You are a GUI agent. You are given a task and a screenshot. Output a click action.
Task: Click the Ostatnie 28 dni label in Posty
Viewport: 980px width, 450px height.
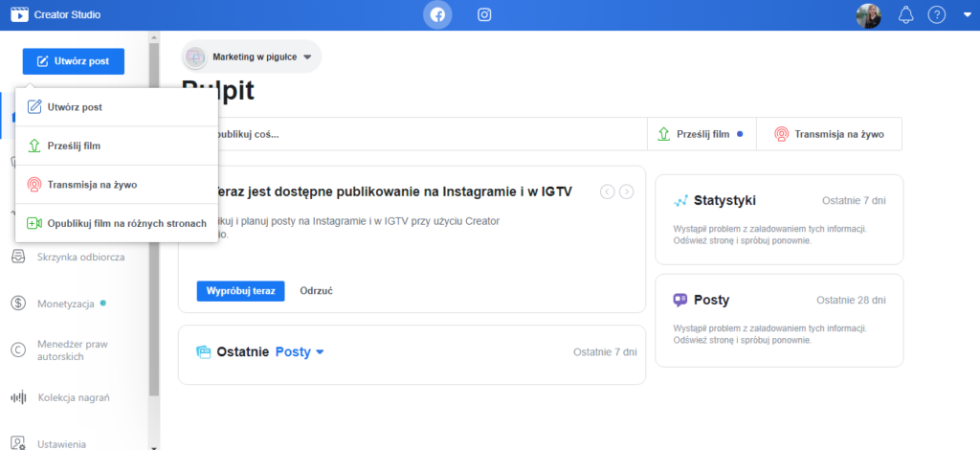coord(851,300)
